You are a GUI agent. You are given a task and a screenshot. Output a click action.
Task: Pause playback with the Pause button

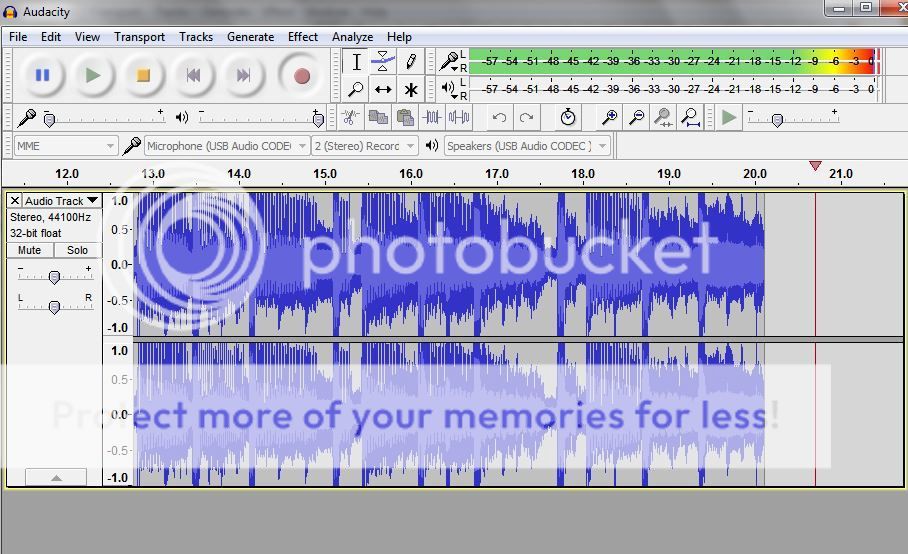point(42,75)
